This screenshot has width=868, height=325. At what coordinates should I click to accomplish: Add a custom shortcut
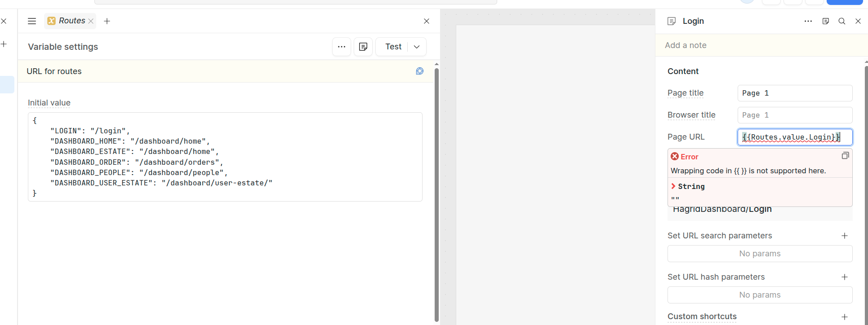[845, 317]
